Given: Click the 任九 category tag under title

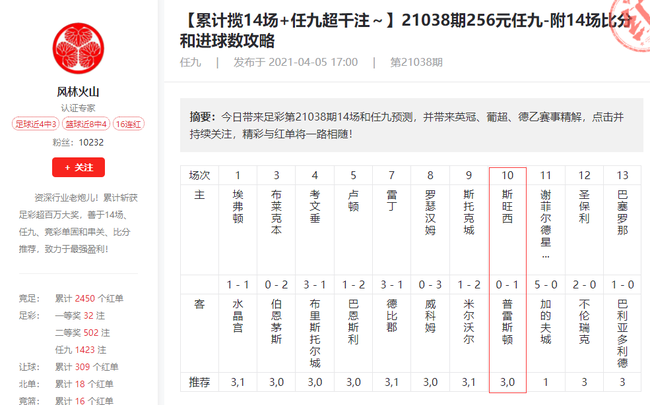Looking at the screenshot, I should tap(190, 63).
